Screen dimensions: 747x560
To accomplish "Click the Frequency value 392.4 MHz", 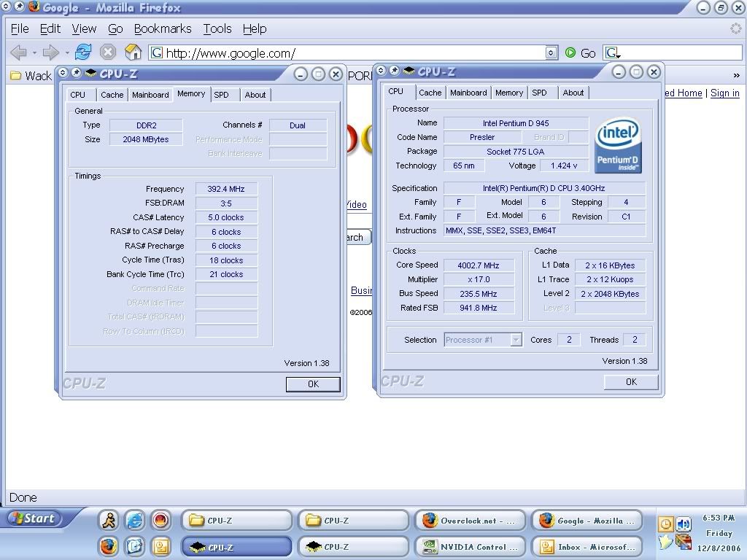I will point(226,189).
